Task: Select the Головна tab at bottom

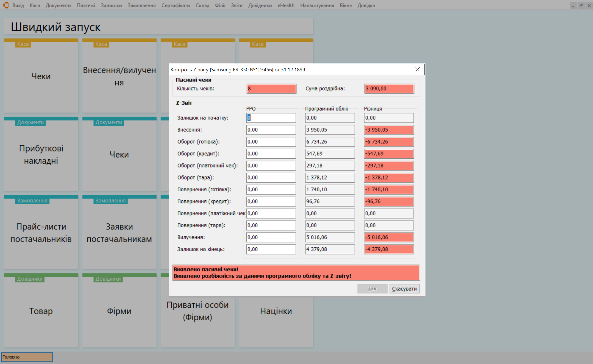Action: click(x=27, y=357)
